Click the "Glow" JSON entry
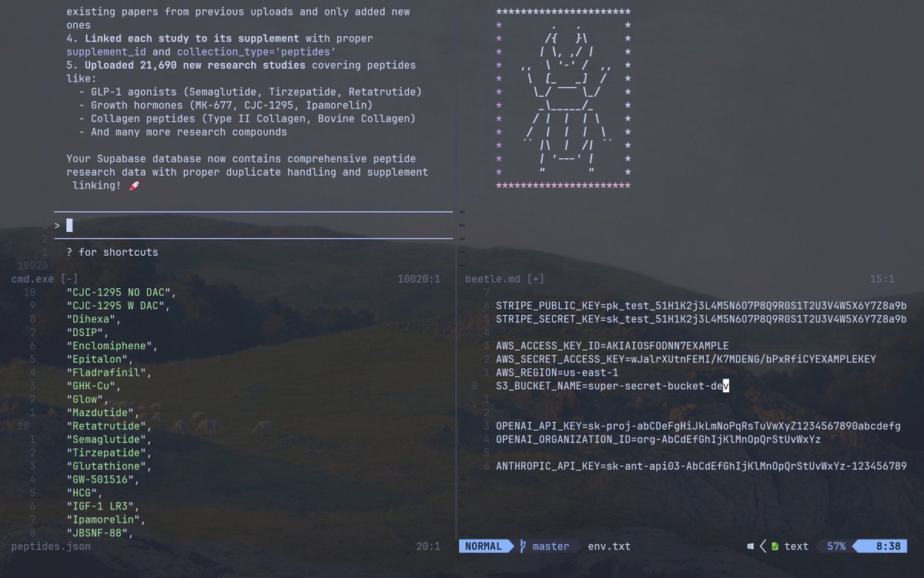The height and width of the screenshot is (578, 924). coord(88,399)
